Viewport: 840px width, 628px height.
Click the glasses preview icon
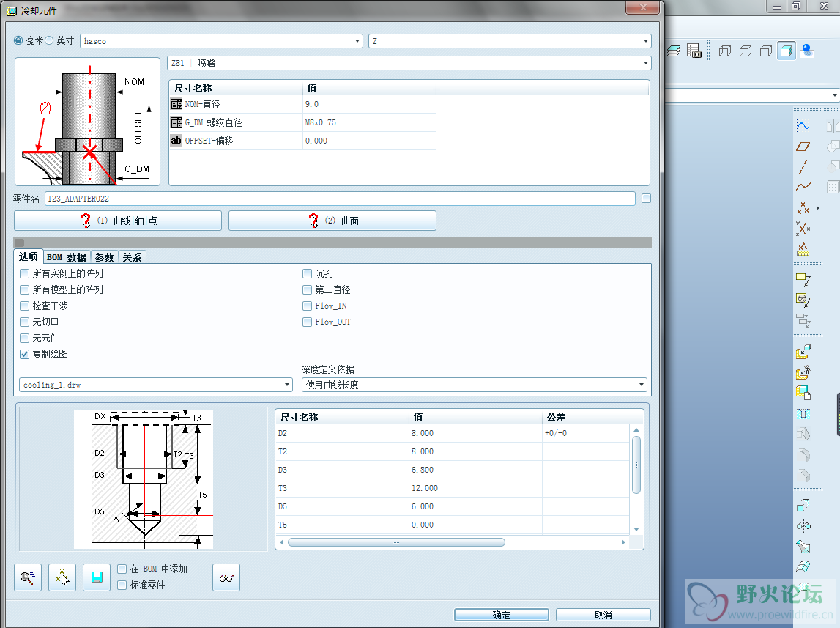pyautogui.click(x=226, y=577)
